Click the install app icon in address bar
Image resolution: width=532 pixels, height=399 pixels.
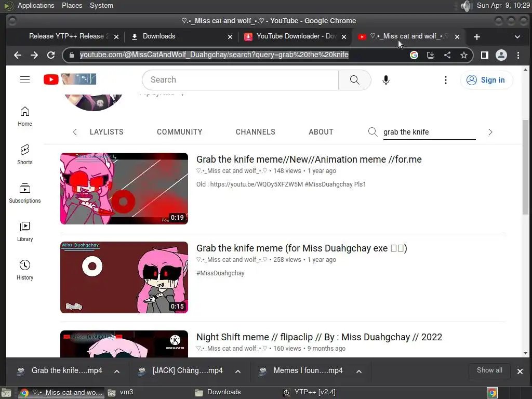[431, 55]
